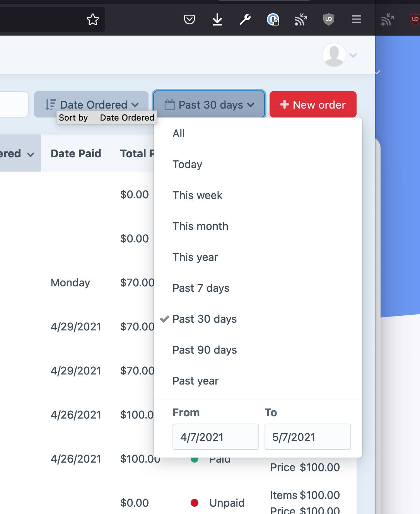This screenshot has width=420, height=514.
Task: Choose This week in the date menu
Action: 258,195
